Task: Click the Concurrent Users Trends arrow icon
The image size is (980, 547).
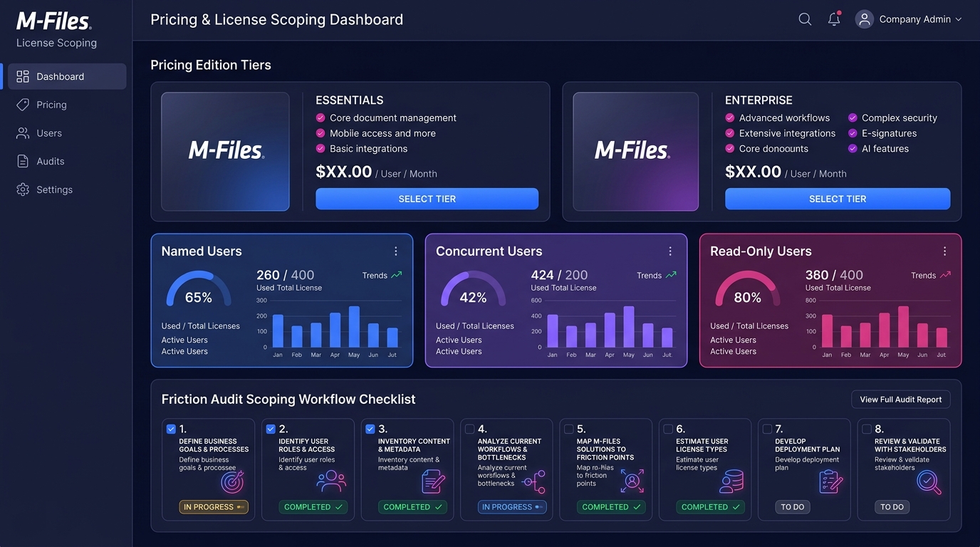Action: pos(671,275)
